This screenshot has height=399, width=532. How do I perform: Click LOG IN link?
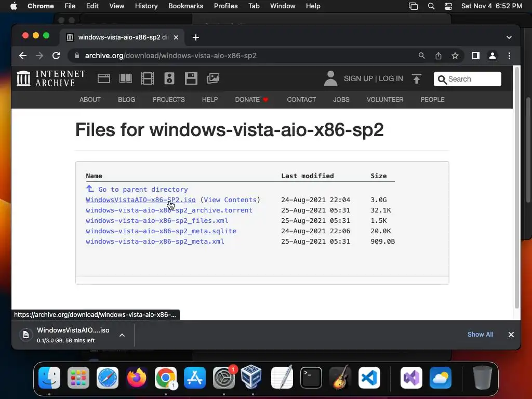pos(391,79)
